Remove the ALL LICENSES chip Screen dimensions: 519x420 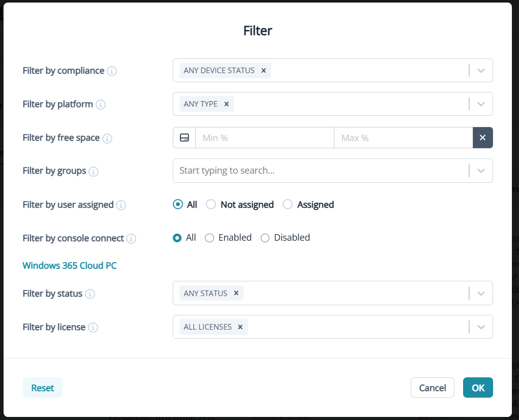pyautogui.click(x=240, y=327)
